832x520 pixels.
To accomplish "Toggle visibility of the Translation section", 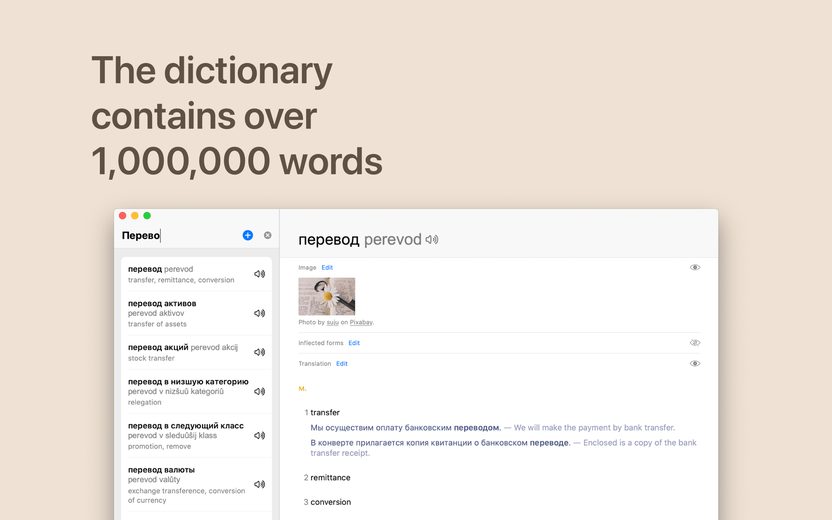I will click(695, 363).
